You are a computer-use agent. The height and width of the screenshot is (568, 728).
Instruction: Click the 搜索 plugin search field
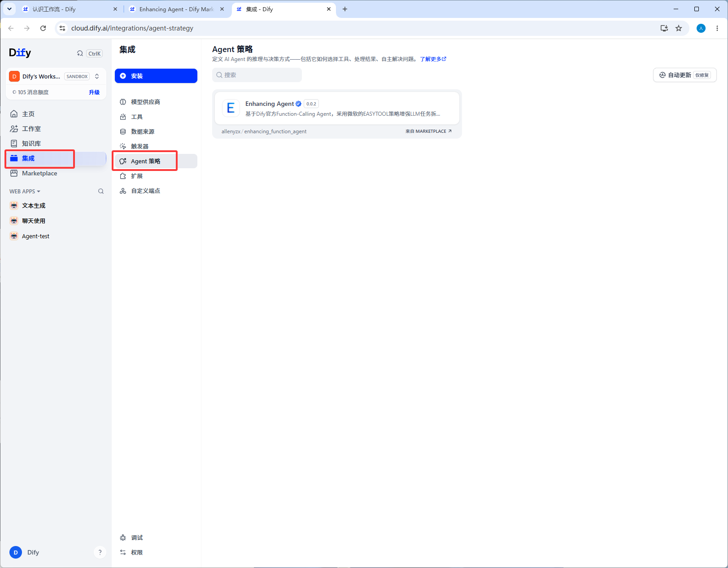coord(257,75)
